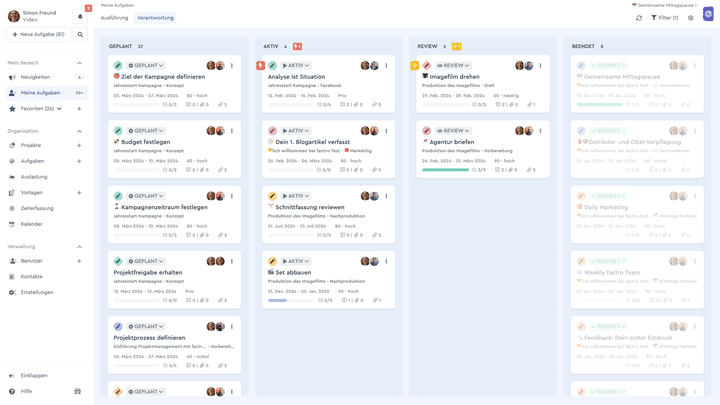This screenshot has height=405, width=720.
Task: Click the yellow warning badge in REVIEW header
Action: point(456,46)
